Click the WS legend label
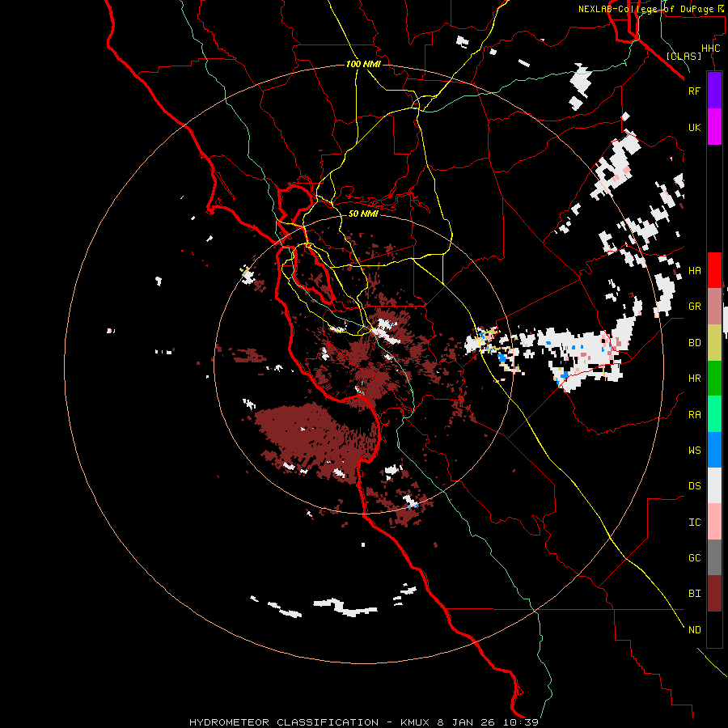 (x=694, y=451)
